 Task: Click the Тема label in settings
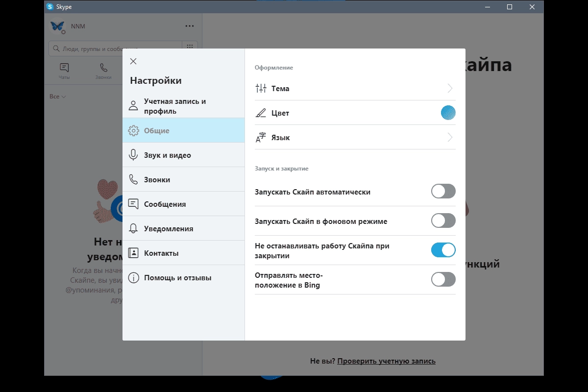pyautogui.click(x=280, y=89)
